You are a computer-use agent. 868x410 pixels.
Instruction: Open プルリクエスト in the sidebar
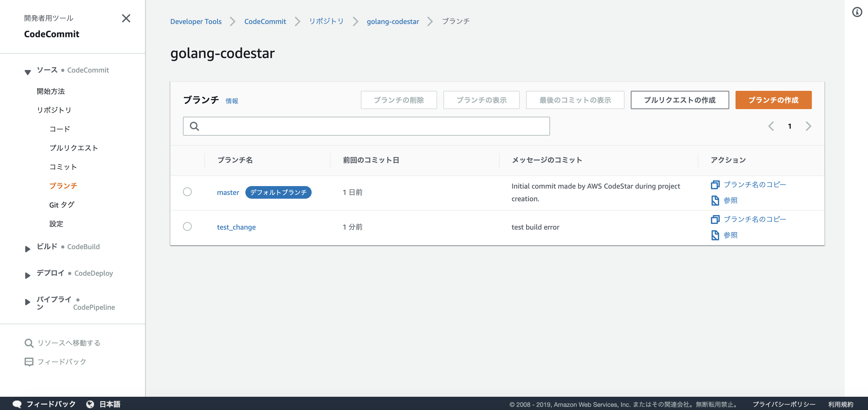click(x=73, y=148)
